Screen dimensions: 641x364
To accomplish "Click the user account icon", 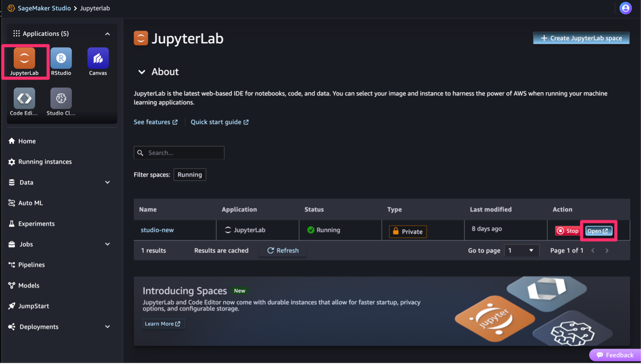I will click(626, 8).
